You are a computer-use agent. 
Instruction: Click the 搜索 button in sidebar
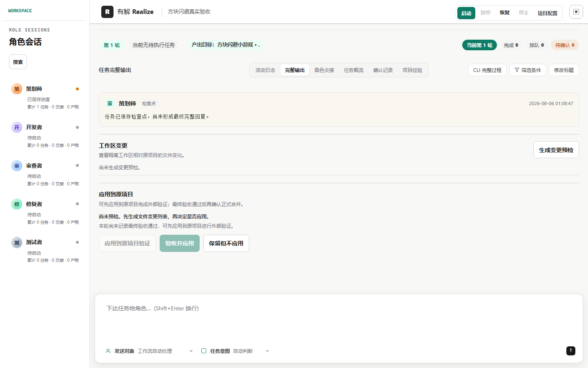[18, 62]
